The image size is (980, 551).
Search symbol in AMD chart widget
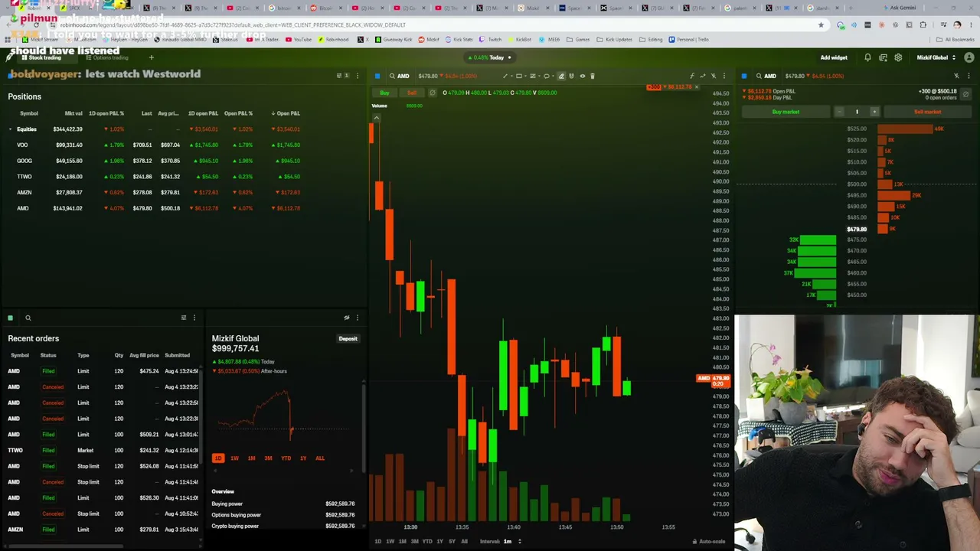tap(392, 76)
